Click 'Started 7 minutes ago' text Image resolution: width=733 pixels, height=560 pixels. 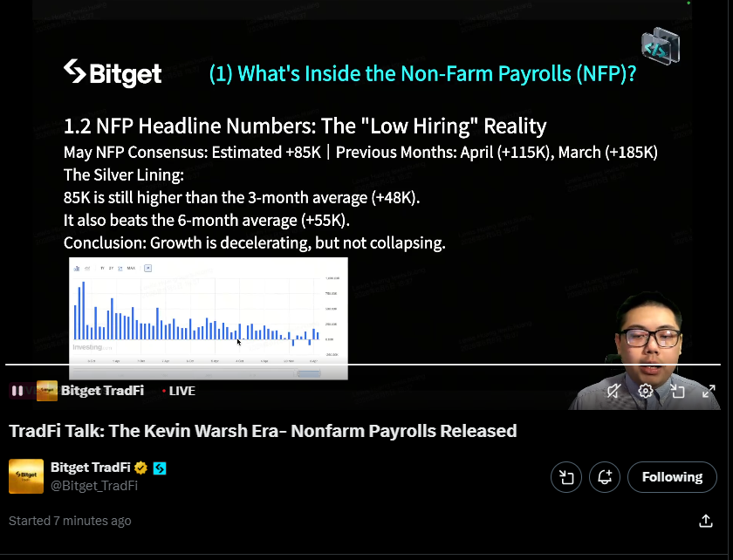(x=70, y=521)
